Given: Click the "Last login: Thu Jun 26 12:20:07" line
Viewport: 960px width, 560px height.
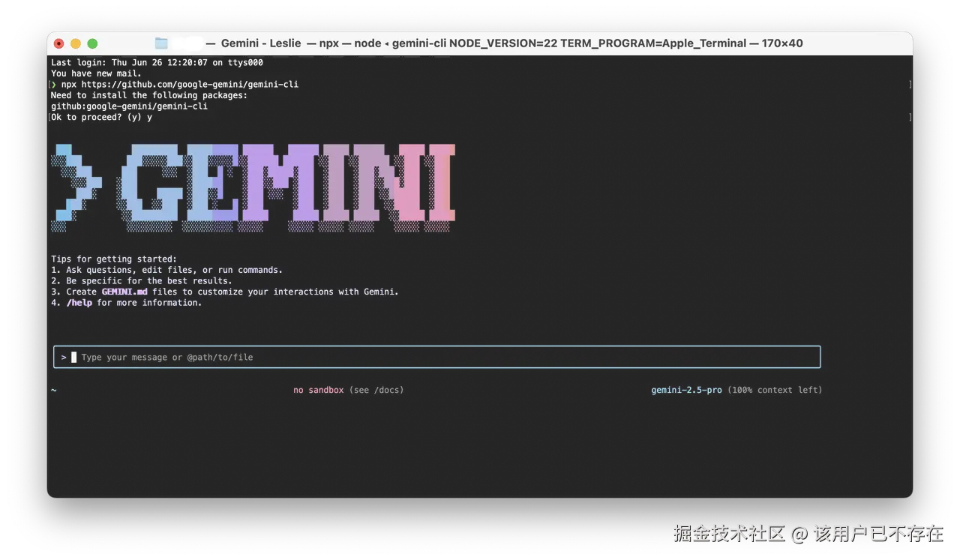Looking at the screenshot, I should (x=157, y=63).
